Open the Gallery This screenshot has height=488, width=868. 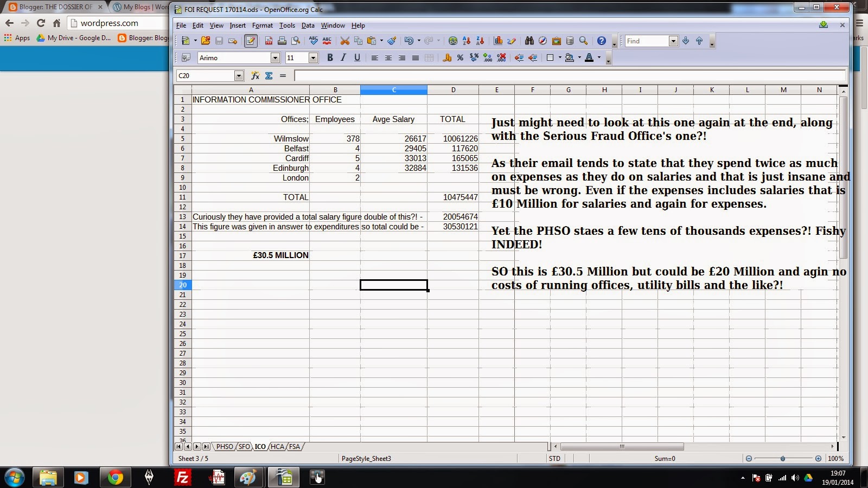click(556, 41)
